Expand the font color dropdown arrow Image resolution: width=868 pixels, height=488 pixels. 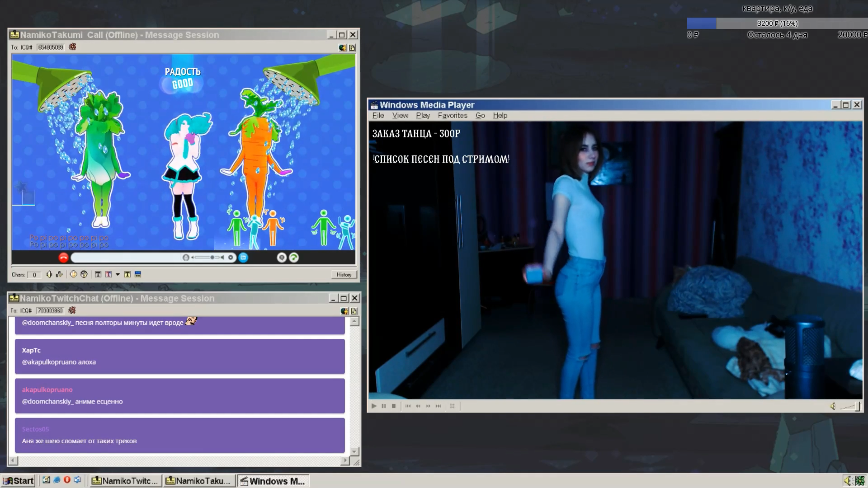click(x=118, y=274)
